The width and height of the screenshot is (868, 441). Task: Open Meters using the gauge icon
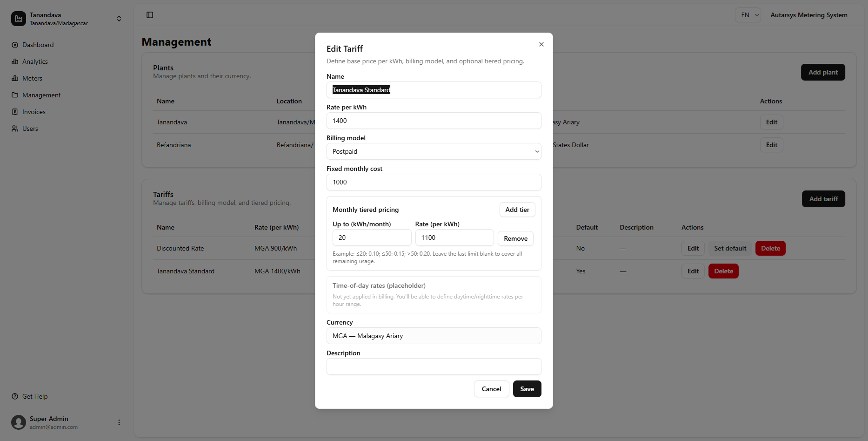(15, 78)
